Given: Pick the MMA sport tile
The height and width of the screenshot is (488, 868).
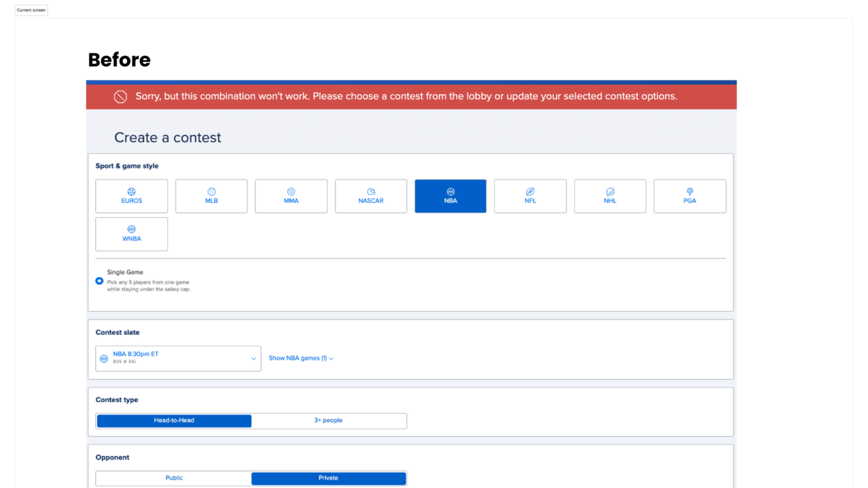Looking at the screenshot, I should tap(291, 196).
